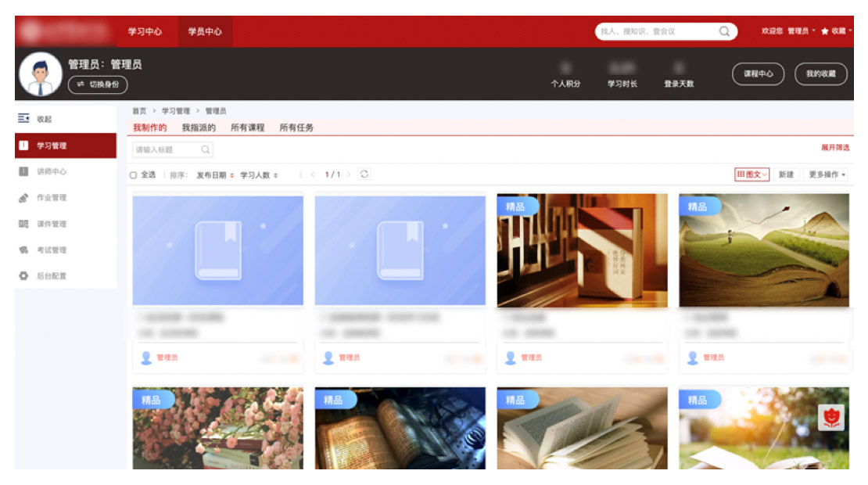
Task: Open 考试管理 via its sidebar icon
Action: coord(23,250)
